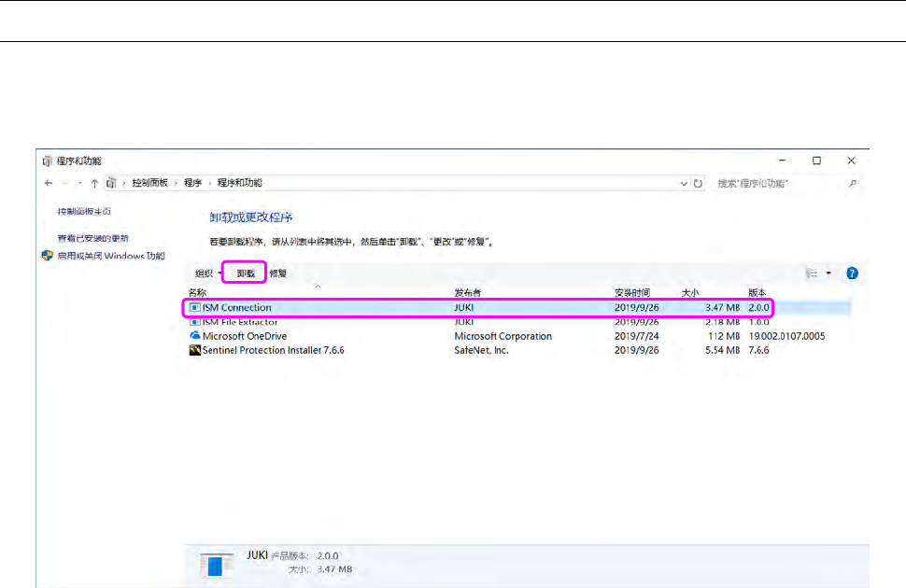Viewport: 906px width, 588px height.
Task: Click the shield icon beside Windows features
Action: 48,256
